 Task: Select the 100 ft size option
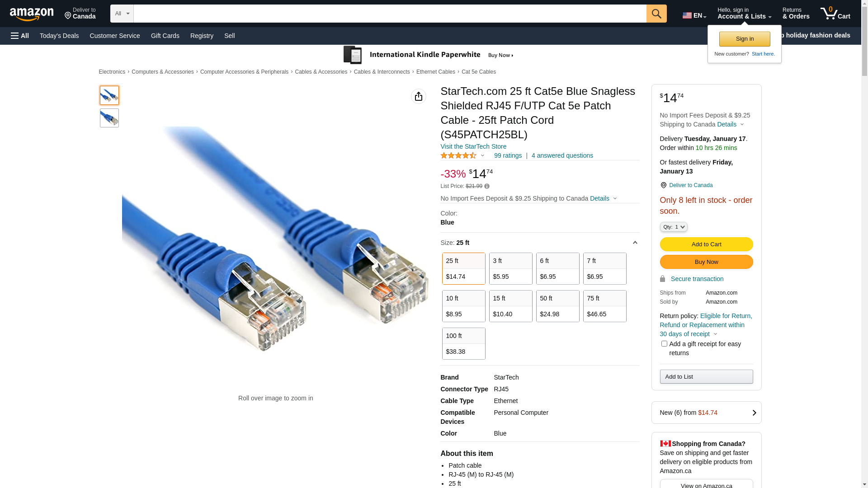pyautogui.click(x=463, y=343)
